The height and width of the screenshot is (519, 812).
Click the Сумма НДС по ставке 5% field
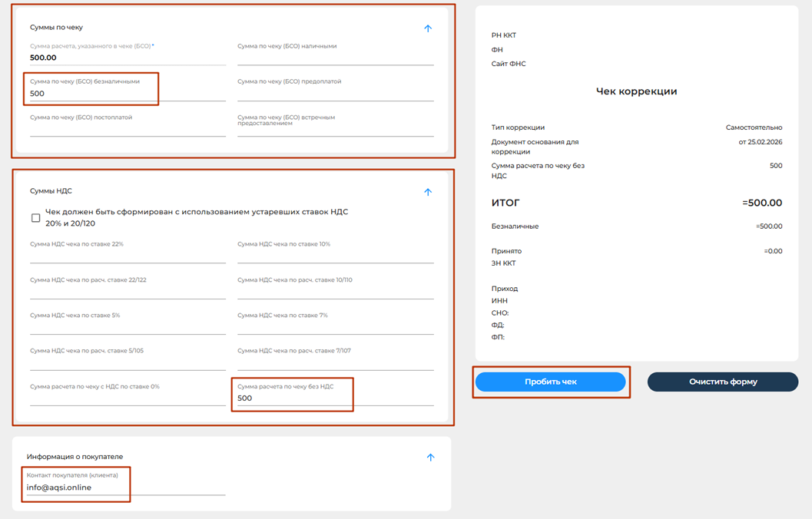pyautogui.click(x=128, y=328)
